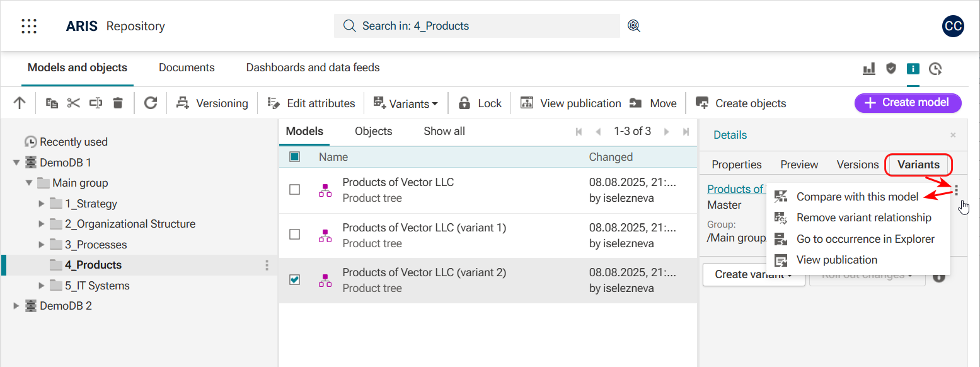Select Remove variant relationship menu entry
Screen dimensions: 980x367
coord(863,218)
